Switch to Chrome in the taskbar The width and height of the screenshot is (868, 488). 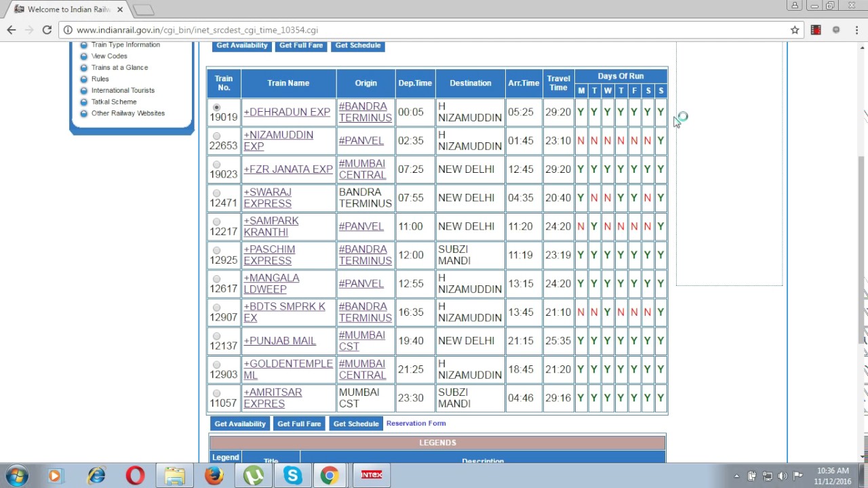tap(330, 475)
